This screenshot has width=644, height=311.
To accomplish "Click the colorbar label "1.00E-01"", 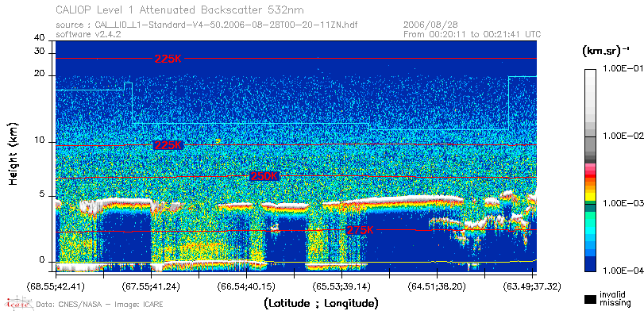I will pos(623,68).
